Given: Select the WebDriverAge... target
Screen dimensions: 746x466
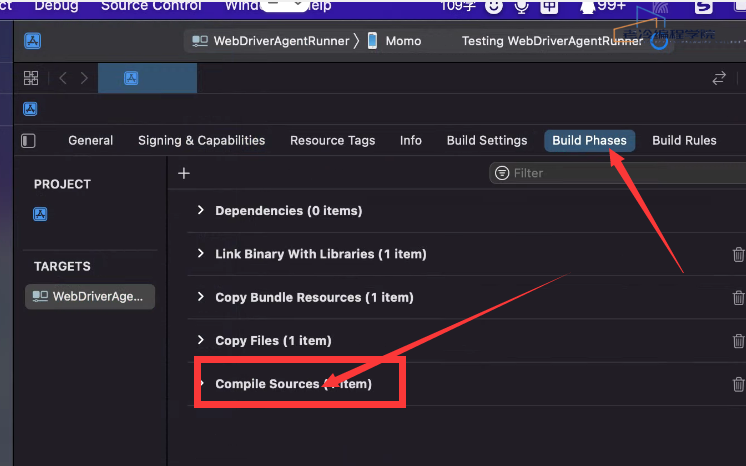Looking at the screenshot, I should coord(90,297).
